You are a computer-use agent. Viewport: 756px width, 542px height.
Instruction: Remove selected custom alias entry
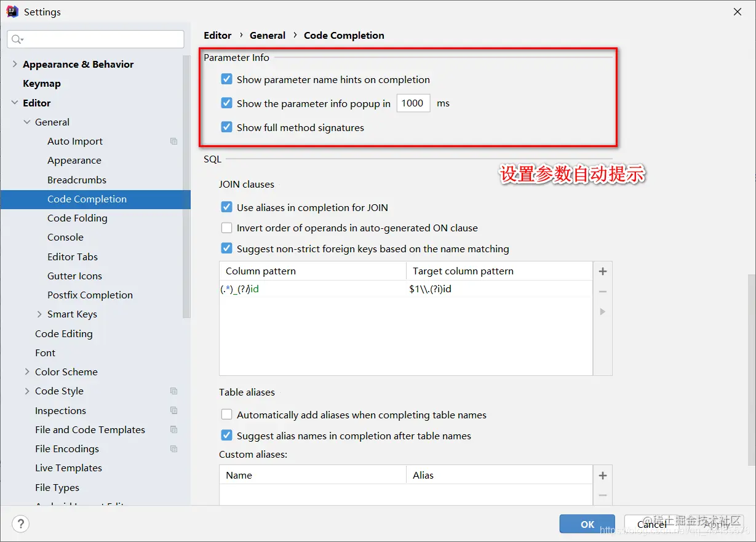(603, 495)
